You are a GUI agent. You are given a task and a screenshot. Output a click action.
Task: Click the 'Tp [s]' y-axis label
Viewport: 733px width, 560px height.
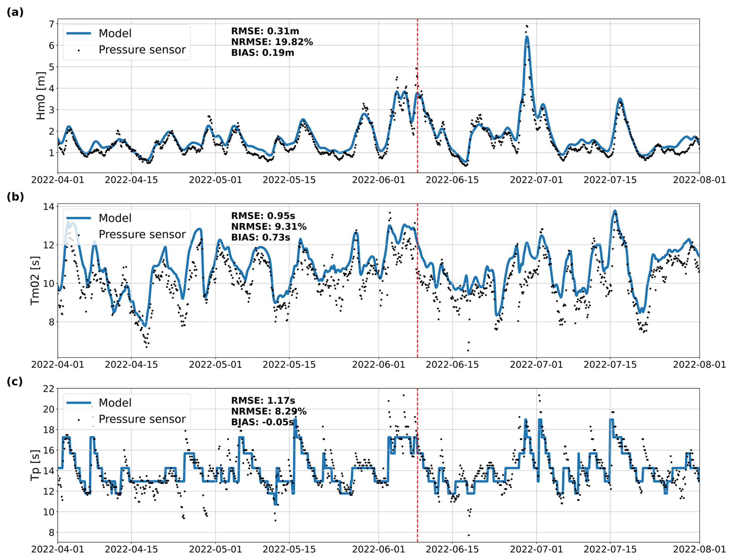pos(35,465)
